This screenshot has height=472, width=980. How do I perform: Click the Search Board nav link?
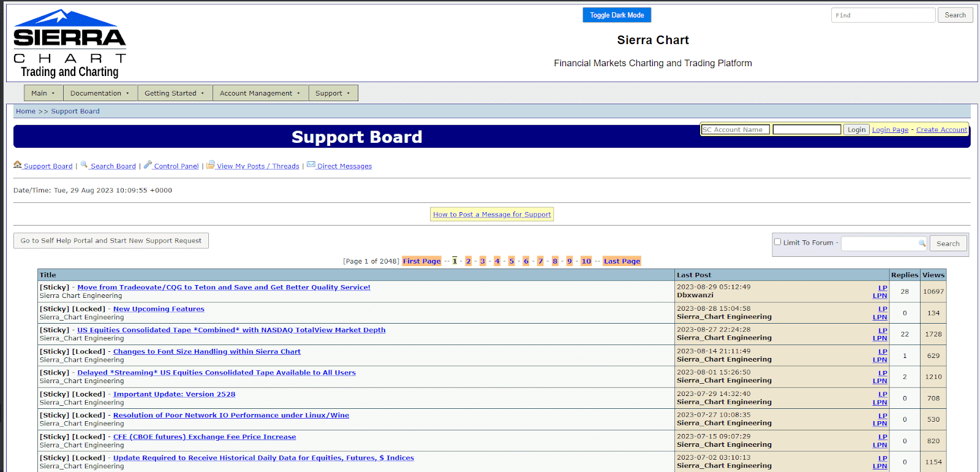click(113, 166)
